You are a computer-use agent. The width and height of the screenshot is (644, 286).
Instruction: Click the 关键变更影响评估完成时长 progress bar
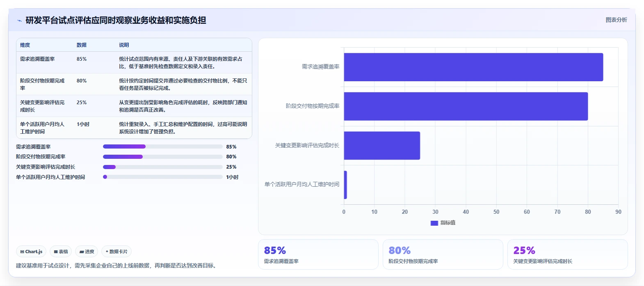[x=162, y=167]
